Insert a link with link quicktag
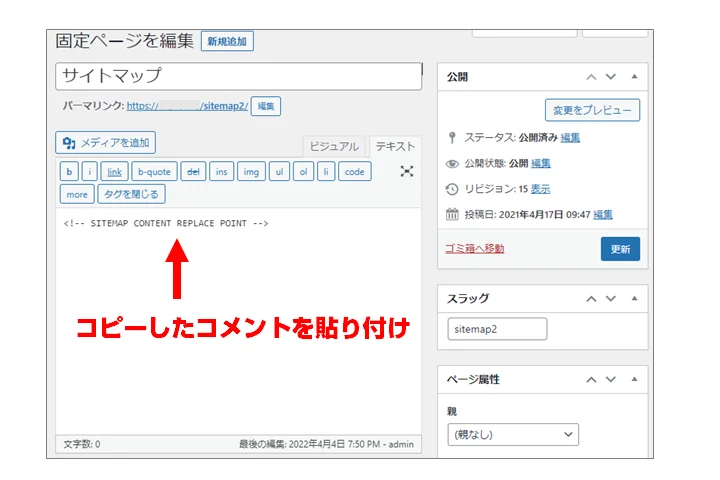The image size is (720, 480). (x=114, y=172)
